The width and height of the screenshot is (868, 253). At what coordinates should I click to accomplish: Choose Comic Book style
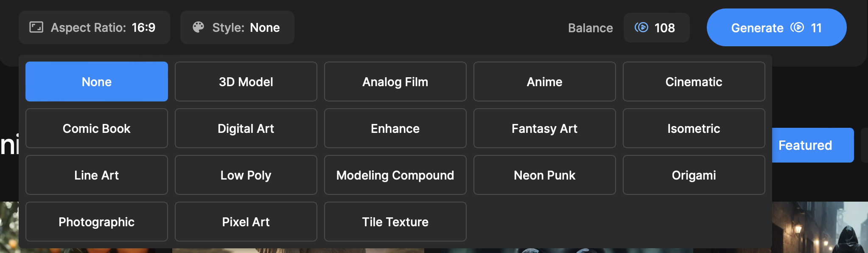[x=97, y=128]
